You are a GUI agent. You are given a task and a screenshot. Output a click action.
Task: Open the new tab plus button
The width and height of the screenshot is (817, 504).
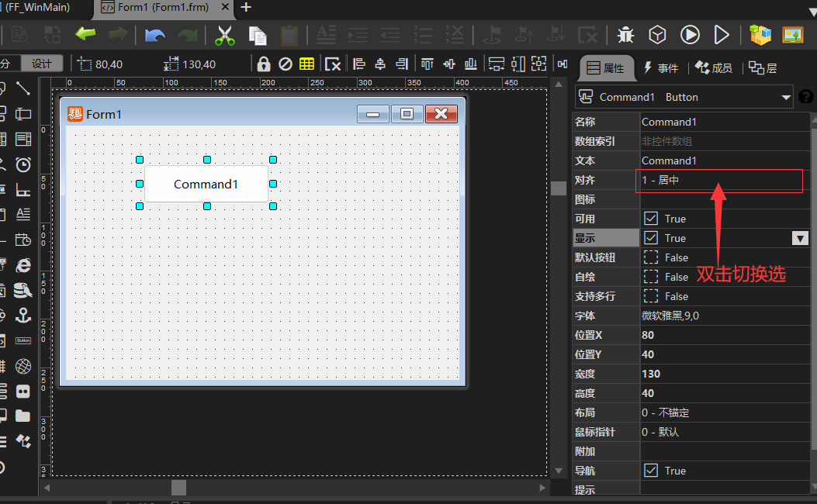pos(246,7)
